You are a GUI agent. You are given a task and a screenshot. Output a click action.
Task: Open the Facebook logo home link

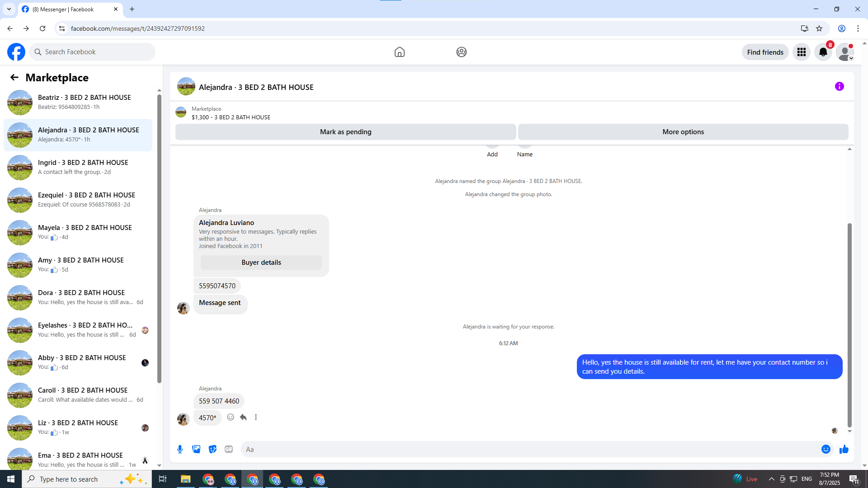pyautogui.click(x=16, y=52)
